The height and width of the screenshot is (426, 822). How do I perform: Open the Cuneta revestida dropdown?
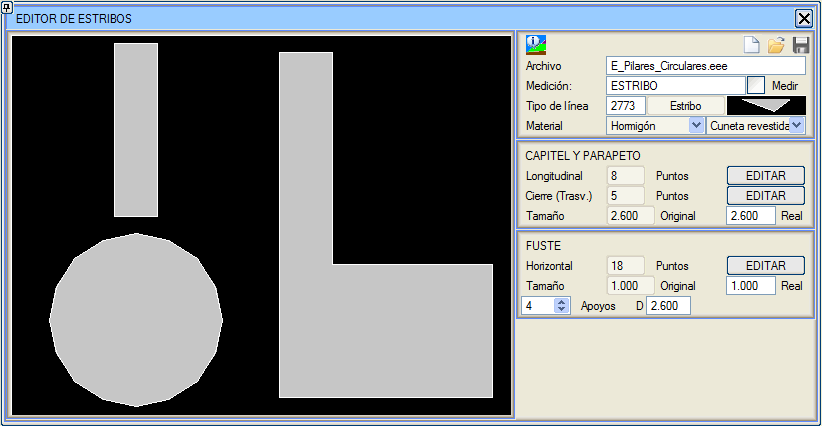point(797,125)
